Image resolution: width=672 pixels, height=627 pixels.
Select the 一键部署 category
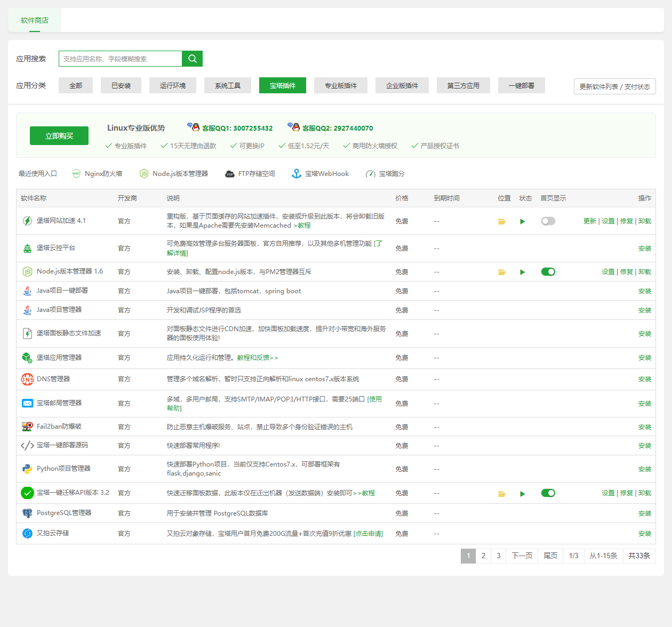(x=521, y=85)
